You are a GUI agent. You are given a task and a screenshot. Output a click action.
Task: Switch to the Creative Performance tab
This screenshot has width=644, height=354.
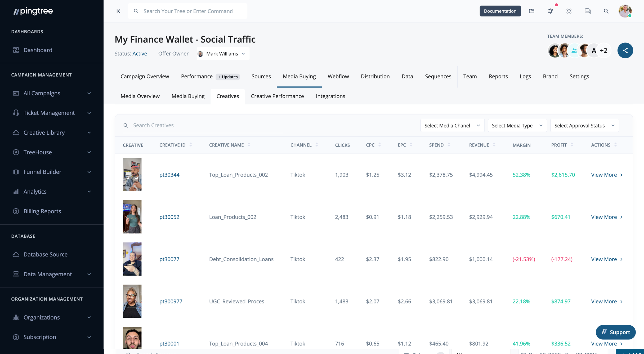(x=277, y=96)
